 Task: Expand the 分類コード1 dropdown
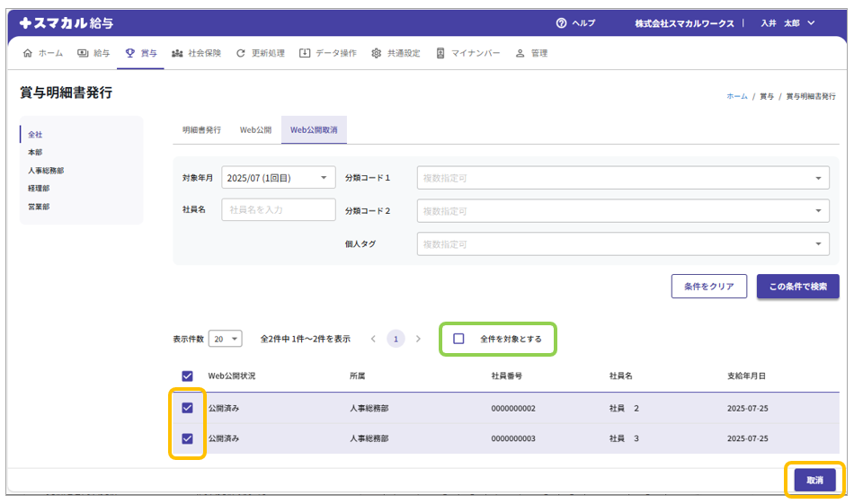coord(622,178)
